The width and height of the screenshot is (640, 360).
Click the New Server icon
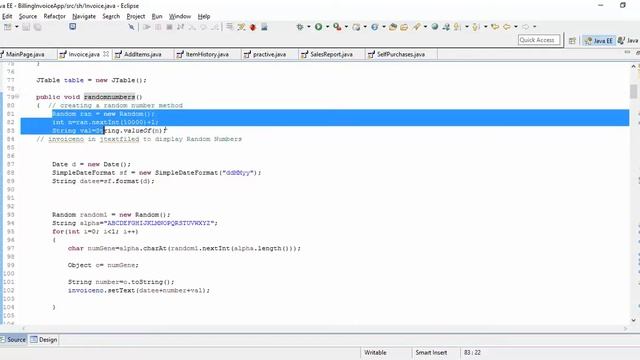(357, 27)
